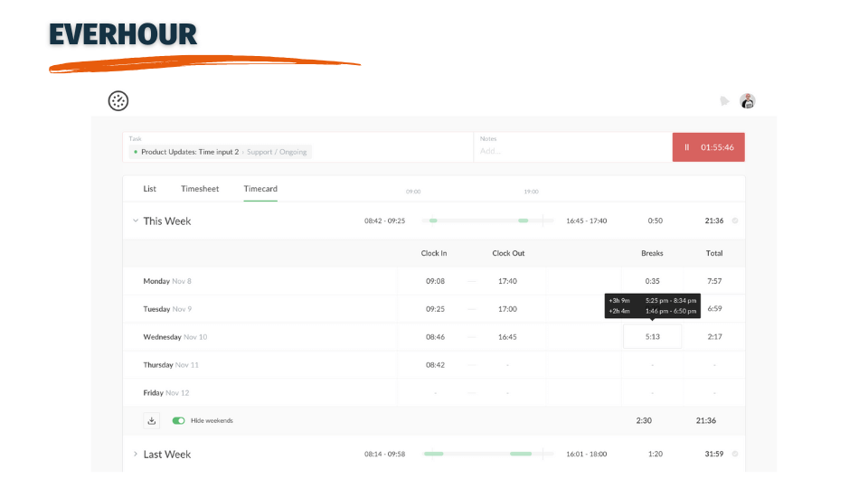Image resolution: width=868 pixels, height=488 pixels.
Task: Click the This Week status circle icon
Action: pos(735,221)
